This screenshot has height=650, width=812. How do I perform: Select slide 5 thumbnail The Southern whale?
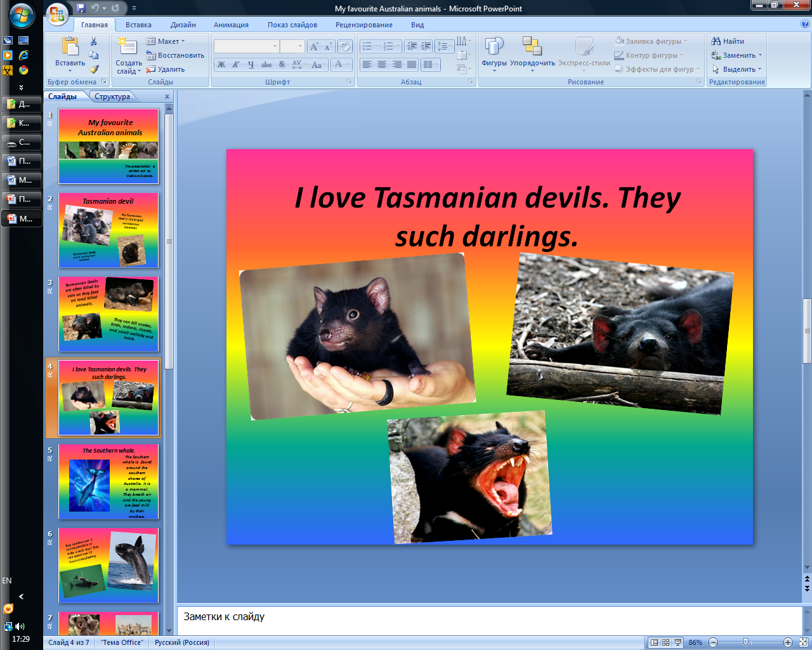[x=108, y=481]
